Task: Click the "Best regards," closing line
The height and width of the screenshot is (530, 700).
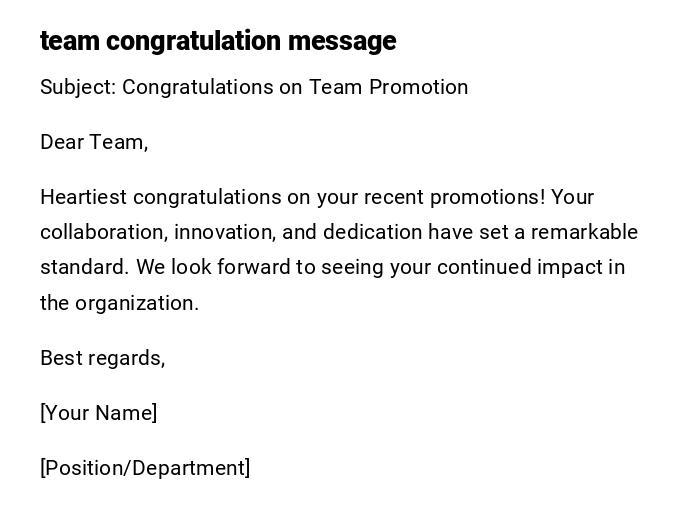Action: pyautogui.click(x=102, y=358)
